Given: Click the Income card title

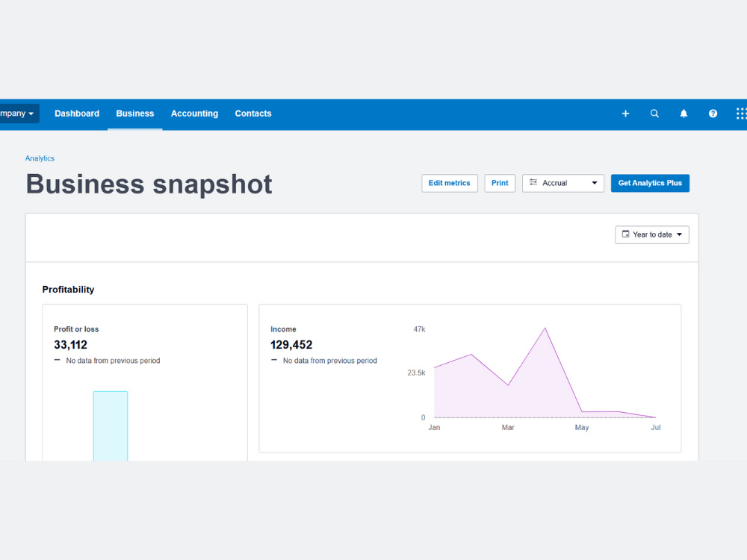Looking at the screenshot, I should point(283,329).
